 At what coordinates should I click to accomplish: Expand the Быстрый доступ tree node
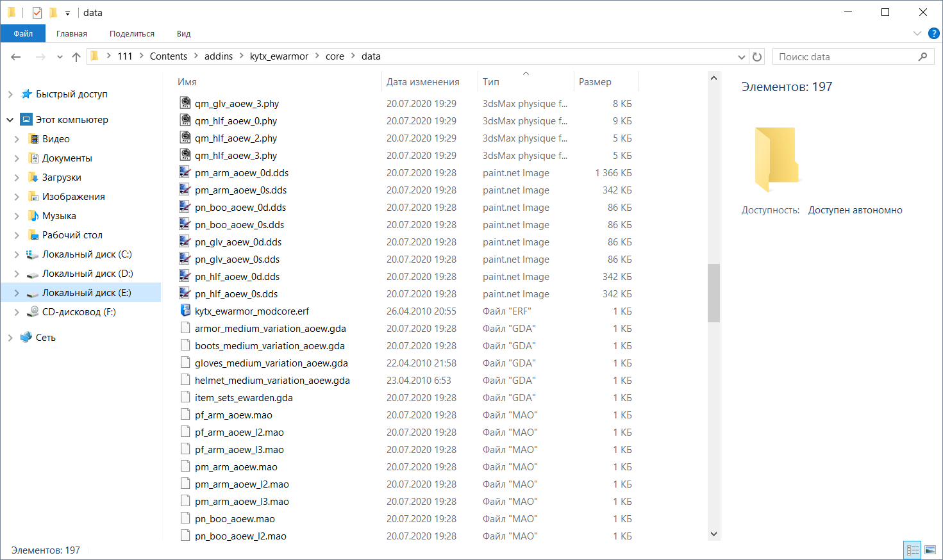pyautogui.click(x=10, y=94)
